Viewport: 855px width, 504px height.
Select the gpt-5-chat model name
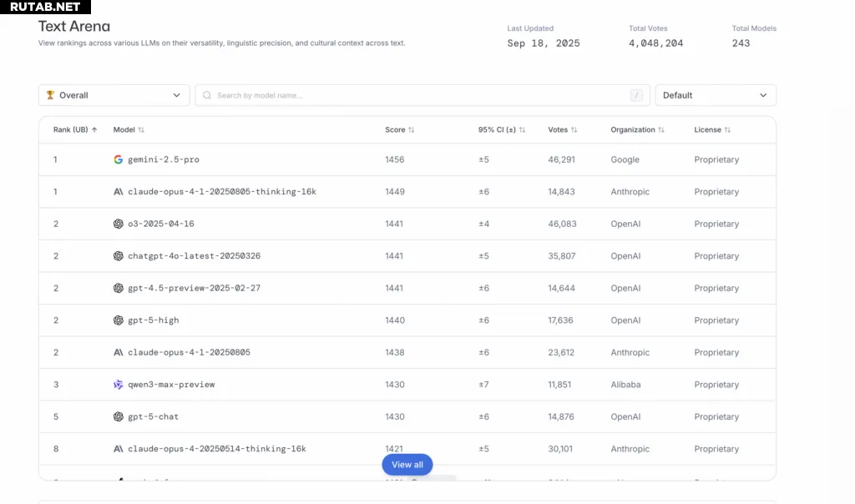coord(154,417)
